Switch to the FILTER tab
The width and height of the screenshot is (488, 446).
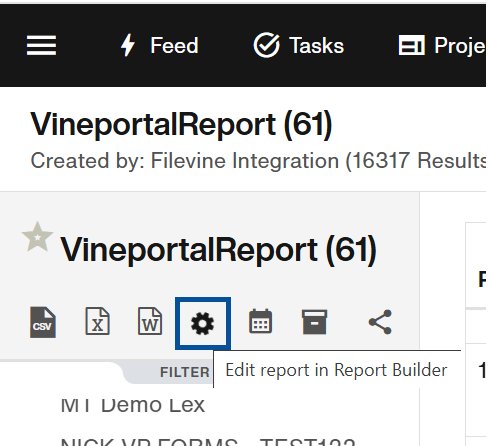pyautogui.click(x=185, y=372)
